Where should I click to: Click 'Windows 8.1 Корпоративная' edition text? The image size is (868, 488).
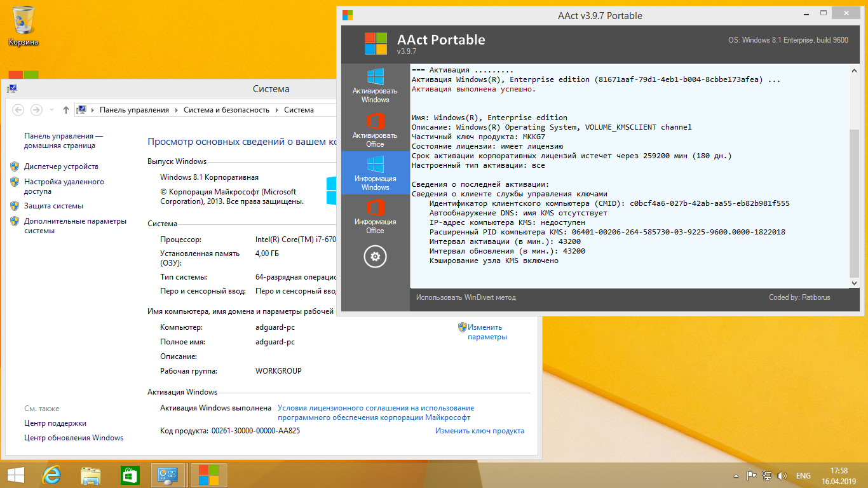point(209,177)
